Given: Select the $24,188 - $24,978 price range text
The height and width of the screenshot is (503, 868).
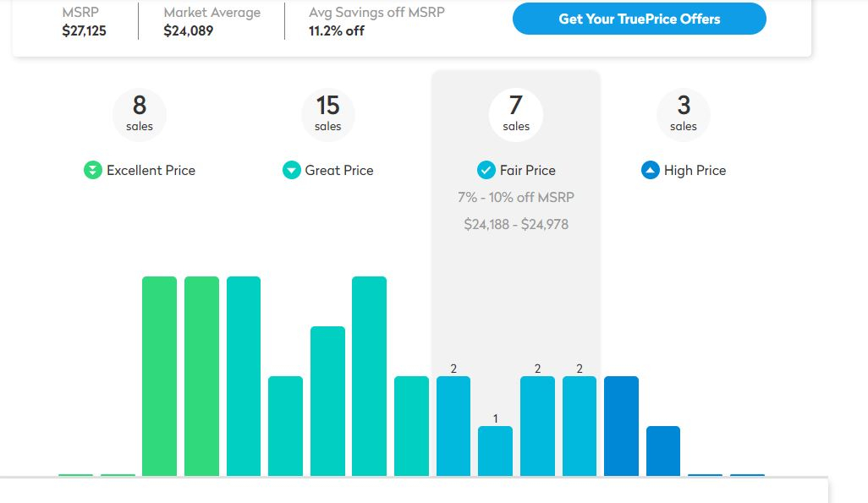Looking at the screenshot, I should click(x=516, y=224).
